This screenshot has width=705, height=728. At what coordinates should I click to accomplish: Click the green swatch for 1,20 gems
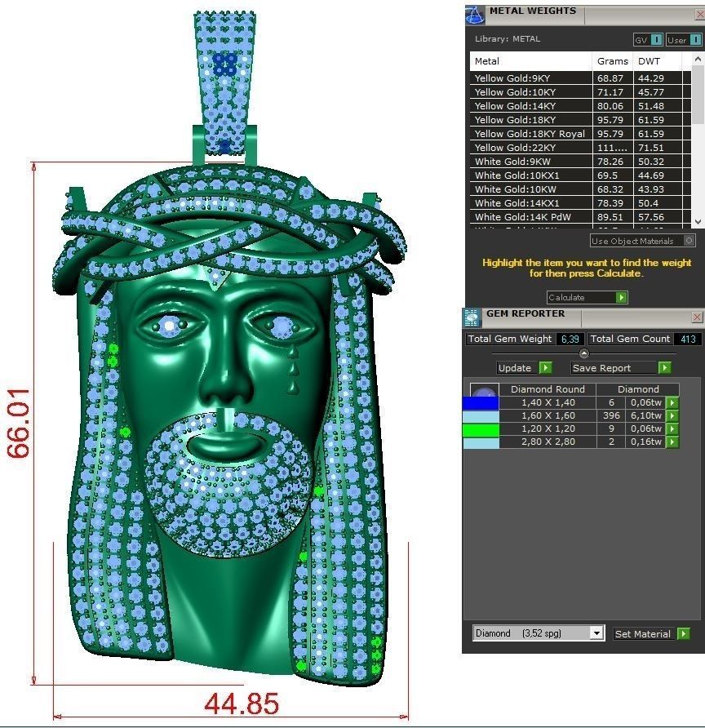point(481,428)
